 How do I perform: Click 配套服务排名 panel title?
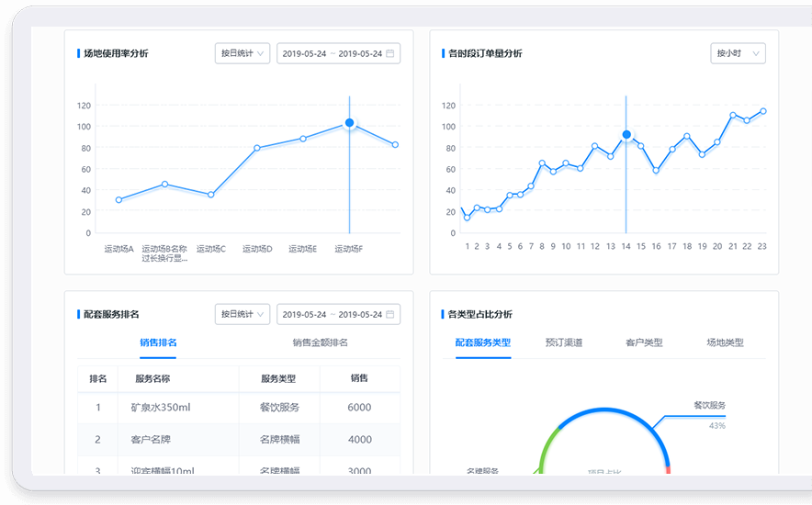click(111, 314)
